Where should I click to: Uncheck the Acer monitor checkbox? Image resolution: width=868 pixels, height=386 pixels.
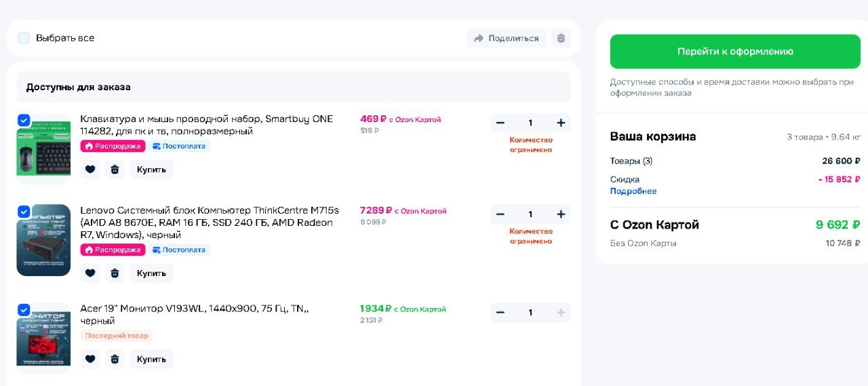24,310
